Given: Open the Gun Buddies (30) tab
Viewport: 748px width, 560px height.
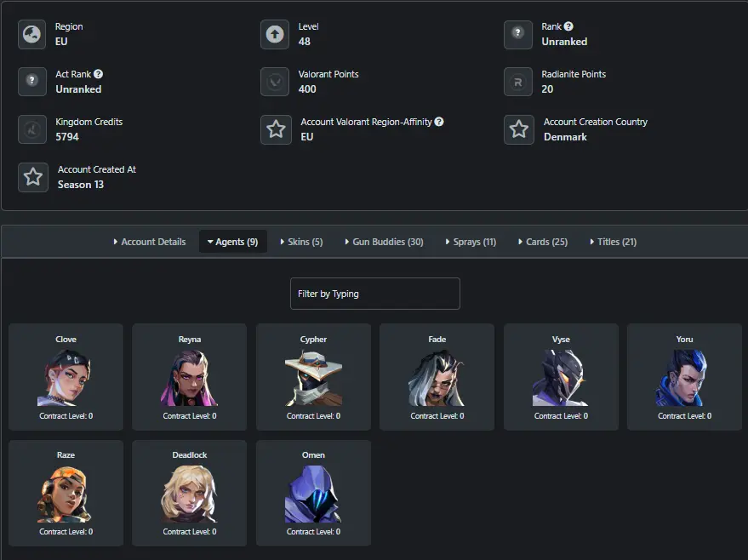Looking at the screenshot, I should (x=384, y=242).
